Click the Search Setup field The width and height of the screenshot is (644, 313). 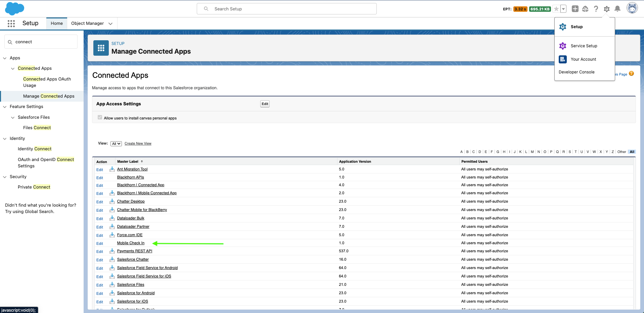tap(287, 9)
